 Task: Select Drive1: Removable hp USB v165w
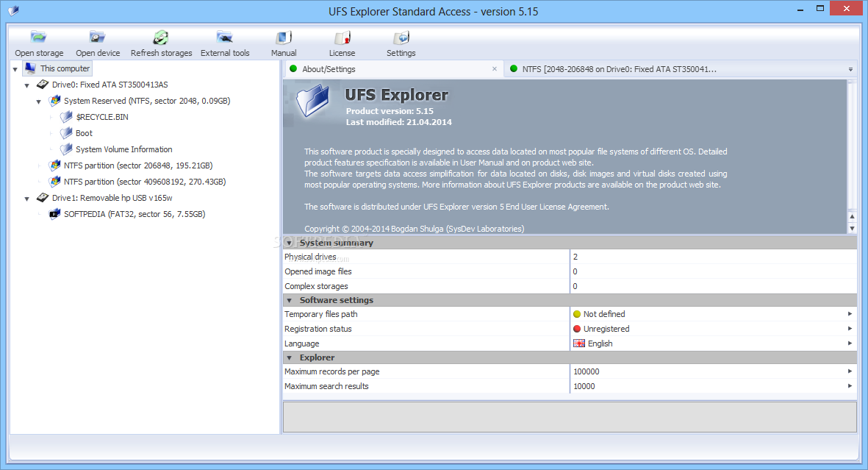112,198
